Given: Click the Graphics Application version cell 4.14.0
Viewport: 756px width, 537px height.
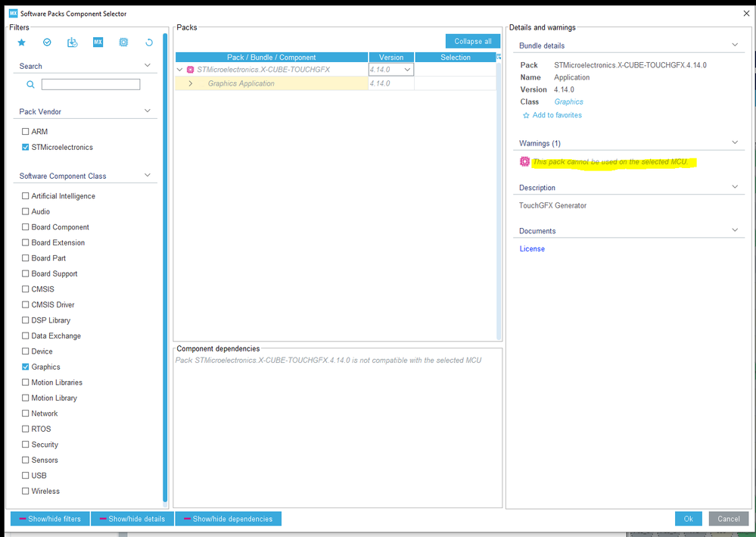Looking at the screenshot, I should pyautogui.click(x=390, y=83).
